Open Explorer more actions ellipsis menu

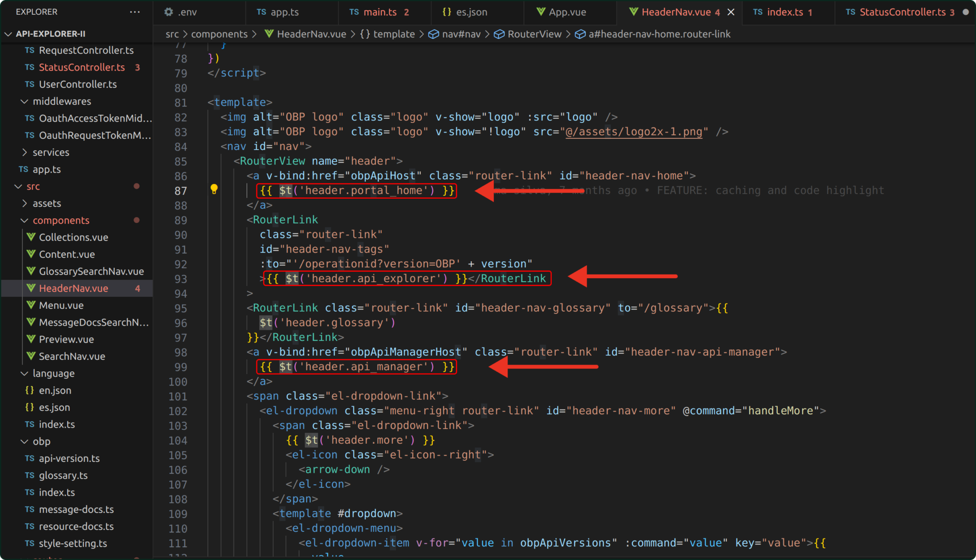pyautogui.click(x=135, y=12)
